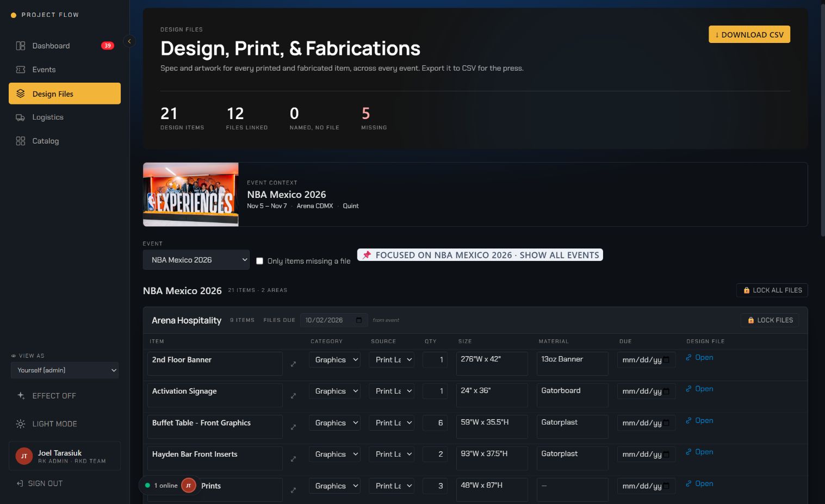
Task: Expand the Hayden Bar Front Inserts item
Action: click(293, 458)
